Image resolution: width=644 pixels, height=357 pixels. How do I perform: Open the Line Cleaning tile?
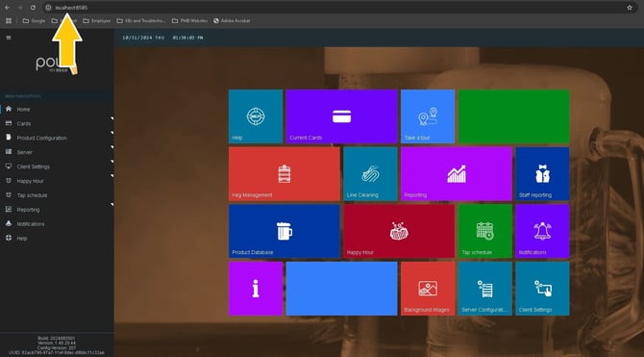click(370, 174)
